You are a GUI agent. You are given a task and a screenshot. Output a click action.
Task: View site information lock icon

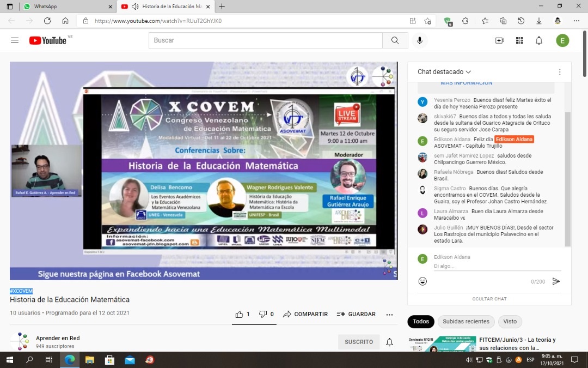(x=85, y=21)
